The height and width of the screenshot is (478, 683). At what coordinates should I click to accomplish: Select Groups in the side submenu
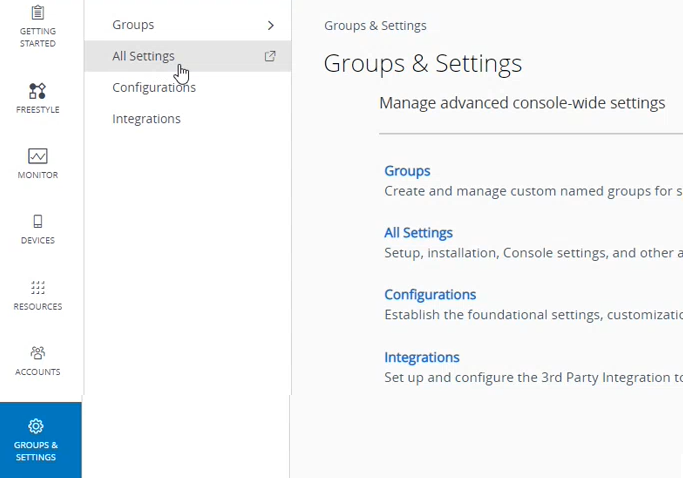coord(133,25)
